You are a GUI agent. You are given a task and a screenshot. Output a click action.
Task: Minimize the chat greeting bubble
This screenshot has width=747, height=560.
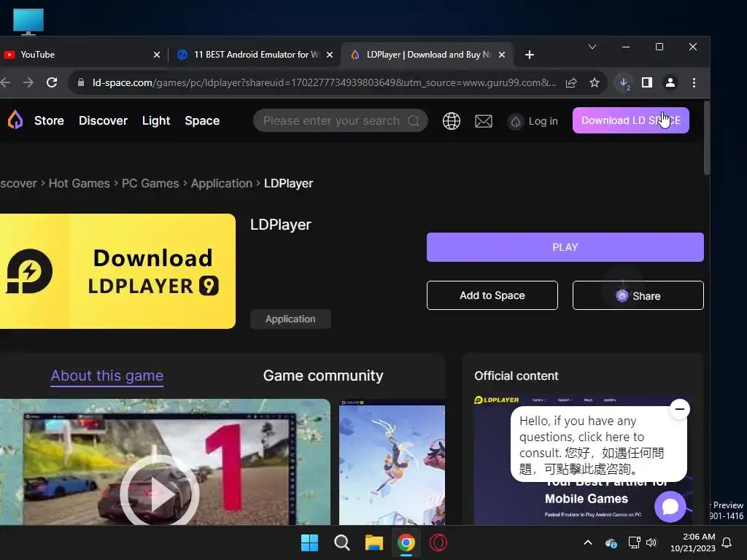pos(680,409)
